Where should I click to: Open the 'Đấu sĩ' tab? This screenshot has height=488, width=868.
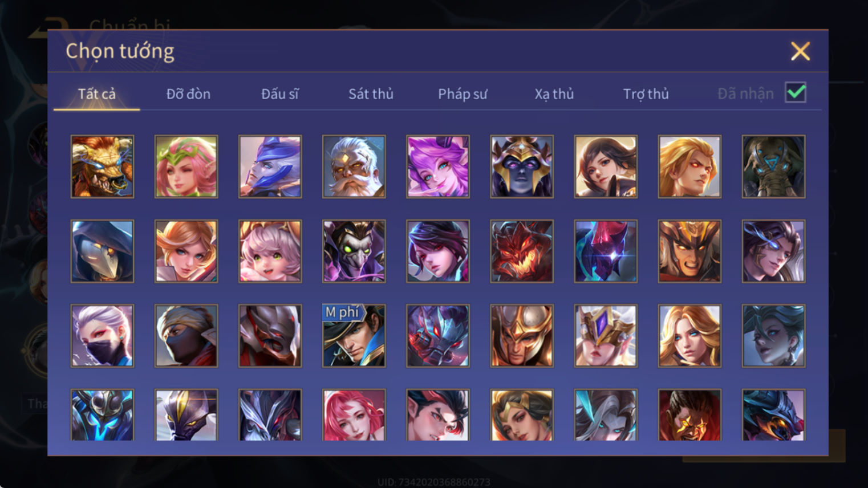pyautogui.click(x=279, y=93)
